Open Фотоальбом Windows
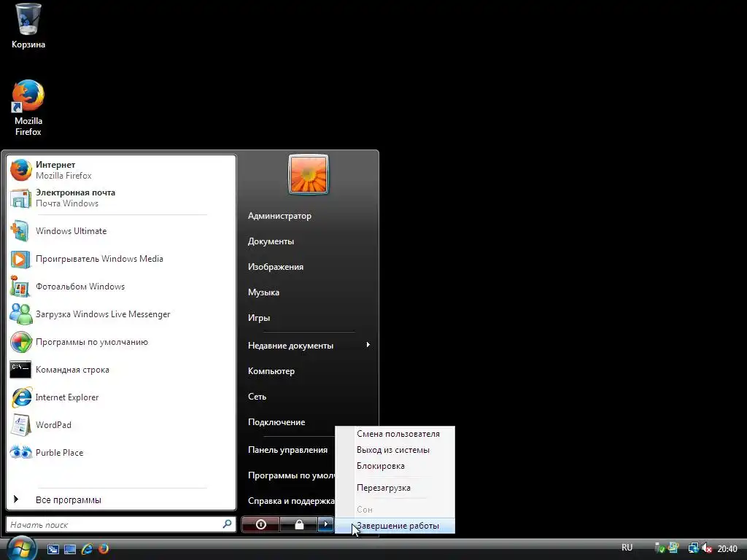The width and height of the screenshot is (747, 560). click(x=121, y=286)
